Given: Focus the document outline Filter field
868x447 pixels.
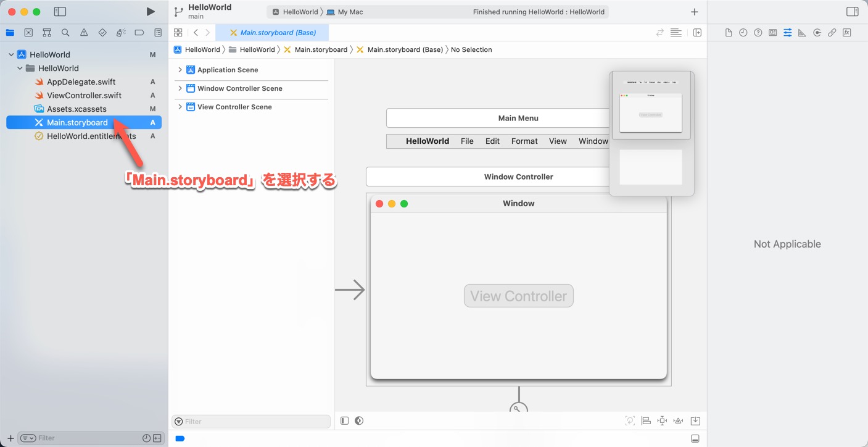Looking at the screenshot, I should pyautogui.click(x=251, y=421).
